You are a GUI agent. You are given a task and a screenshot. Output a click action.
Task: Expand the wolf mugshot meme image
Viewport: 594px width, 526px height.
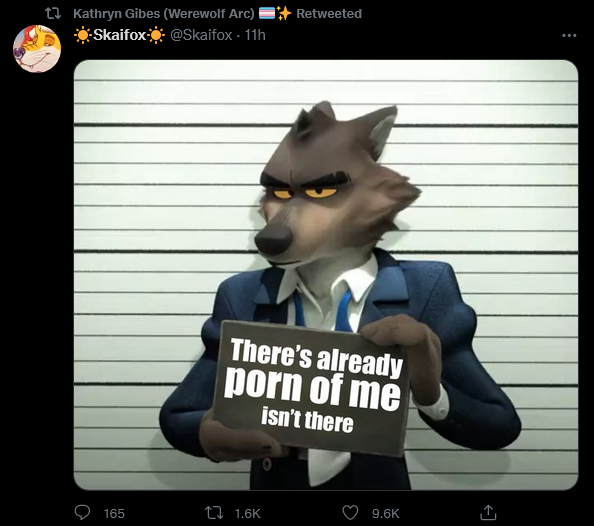point(326,275)
